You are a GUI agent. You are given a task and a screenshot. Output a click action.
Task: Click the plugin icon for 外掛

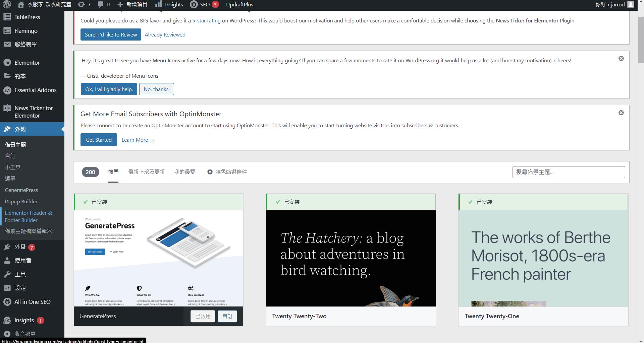pos(7,247)
